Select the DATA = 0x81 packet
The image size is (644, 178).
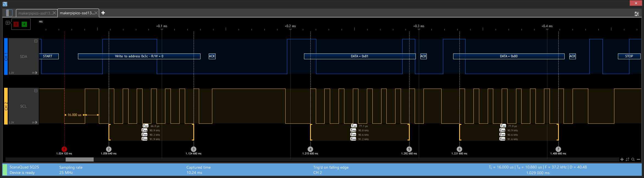tap(360, 56)
